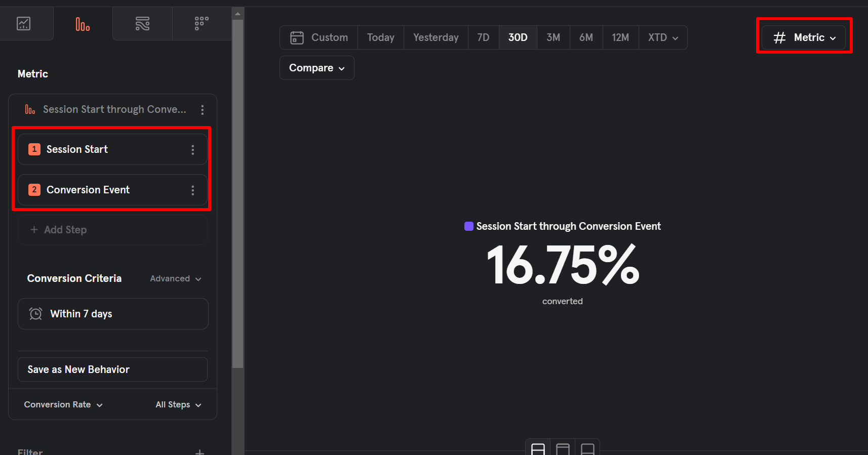Viewport: 868px width, 455px height.
Task: Switch the date range to 7D
Action: (x=484, y=37)
